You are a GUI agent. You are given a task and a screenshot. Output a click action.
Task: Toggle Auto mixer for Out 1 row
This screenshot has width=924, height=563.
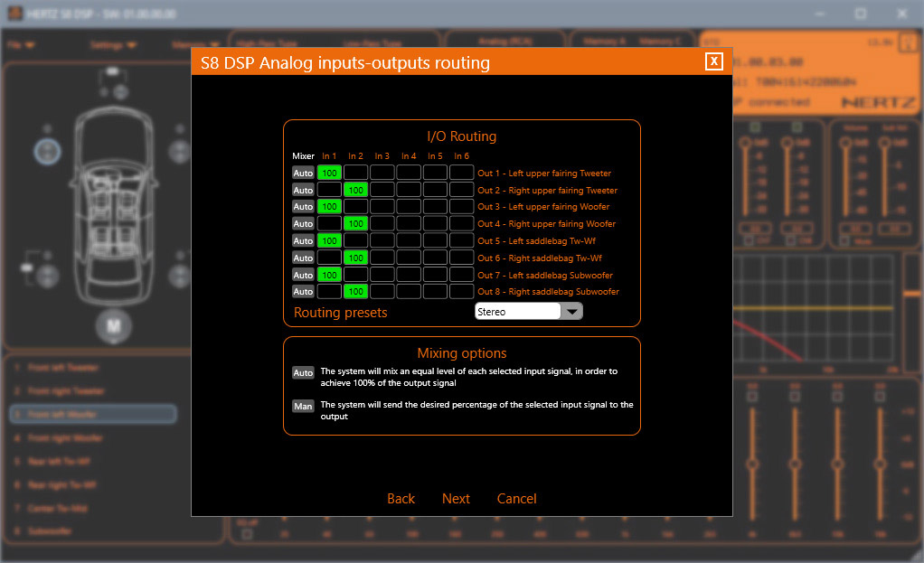click(303, 173)
